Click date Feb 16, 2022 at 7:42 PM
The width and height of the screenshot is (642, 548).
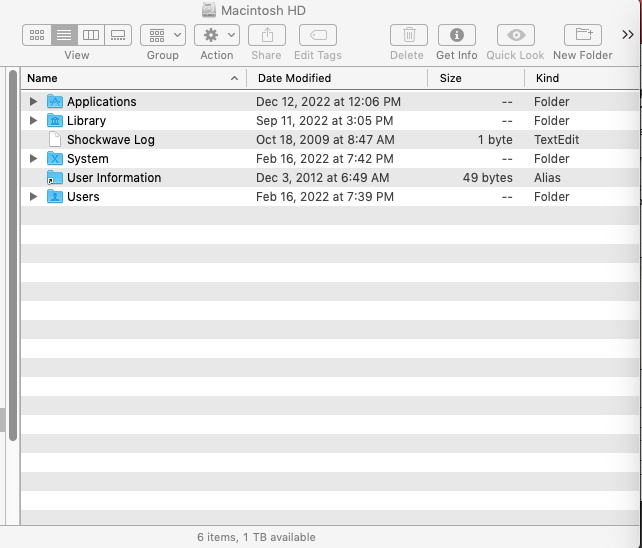pos(325,159)
